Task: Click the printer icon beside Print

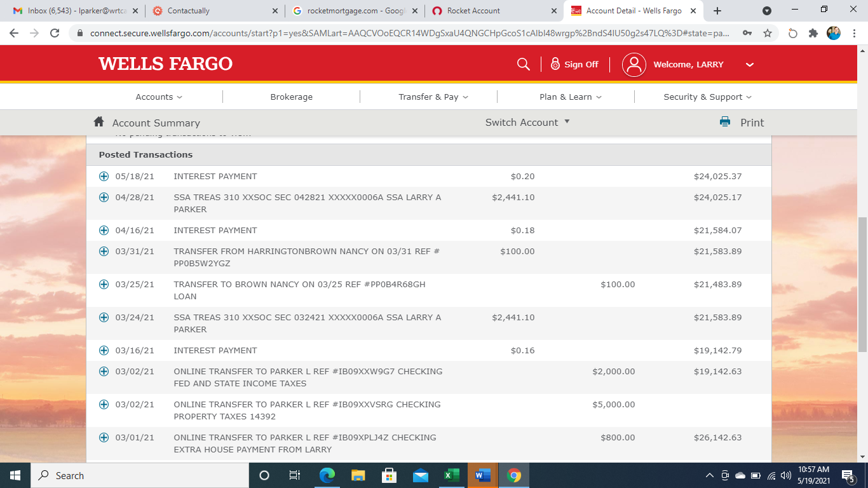Action: pos(725,122)
